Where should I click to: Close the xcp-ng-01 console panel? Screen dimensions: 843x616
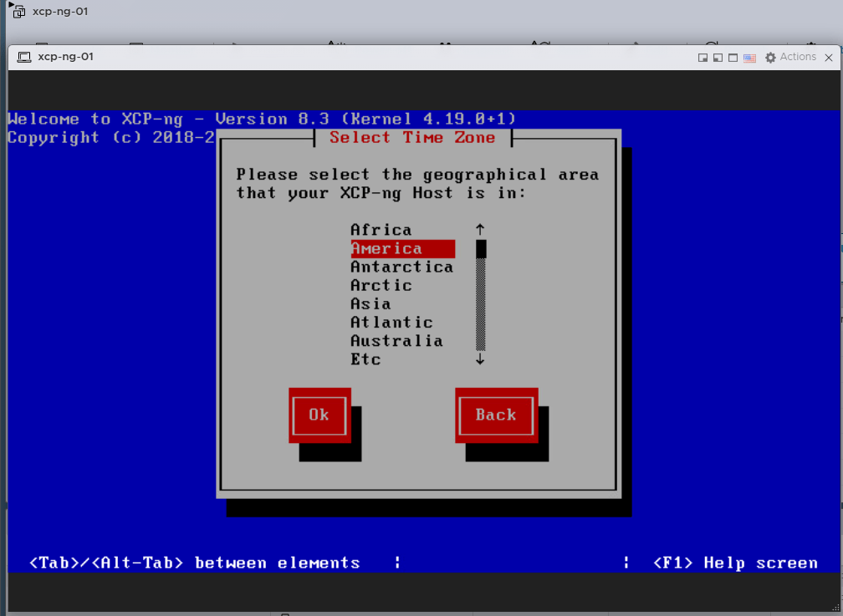[830, 58]
